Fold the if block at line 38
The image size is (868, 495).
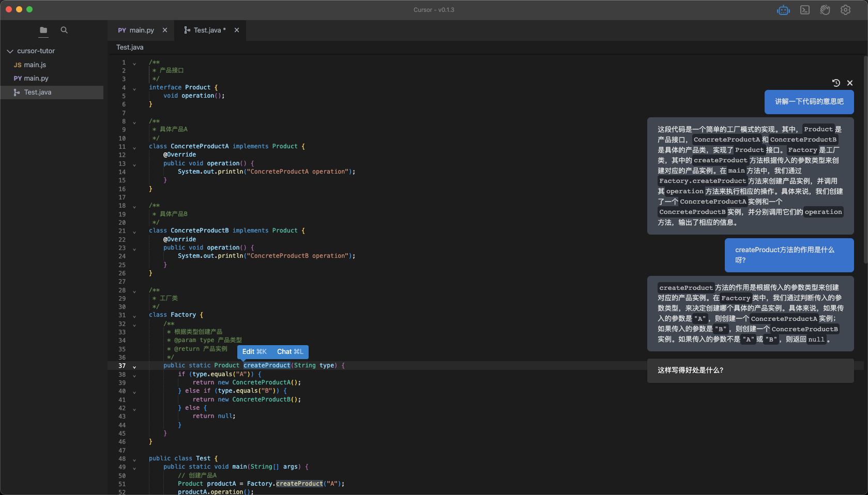(134, 376)
